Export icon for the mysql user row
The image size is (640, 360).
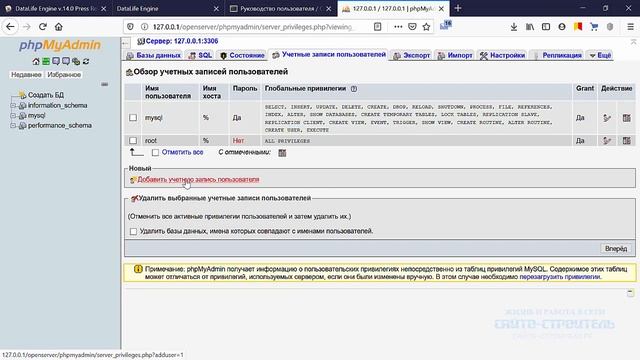[627, 118]
